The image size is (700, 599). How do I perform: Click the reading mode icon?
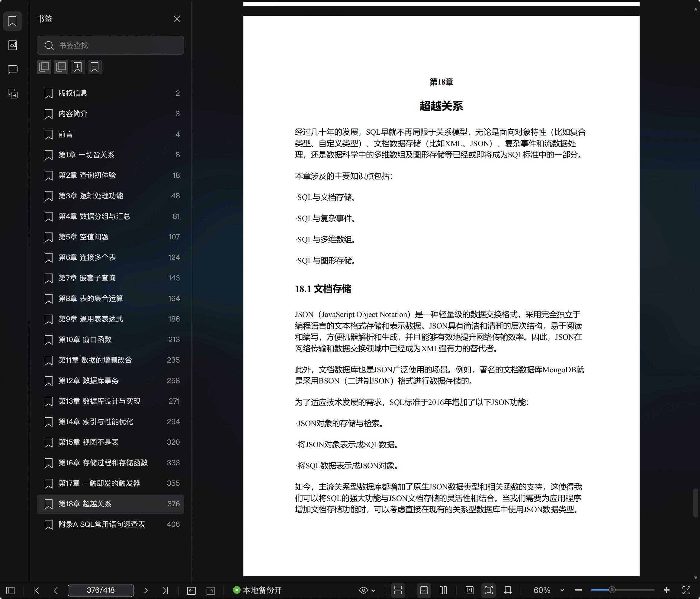pyautogui.click(x=470, y=591)
